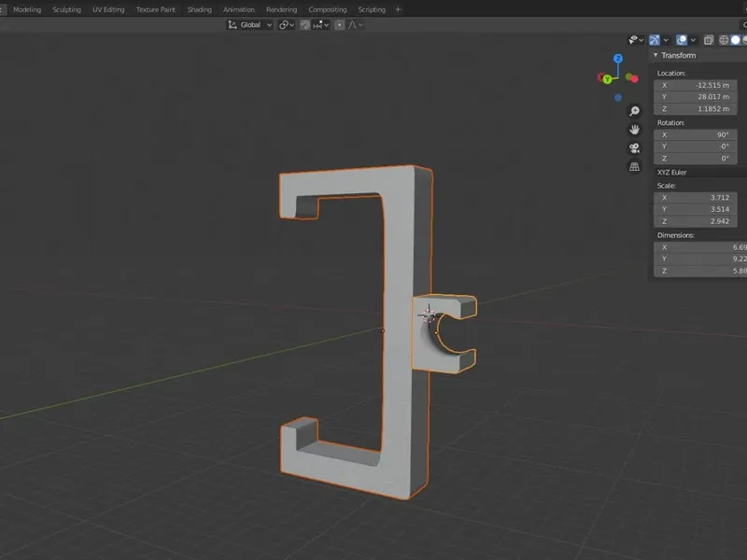Open the proportional editing falloff dropdown
This screenshot has width=747, height=560.
[356, 25]
